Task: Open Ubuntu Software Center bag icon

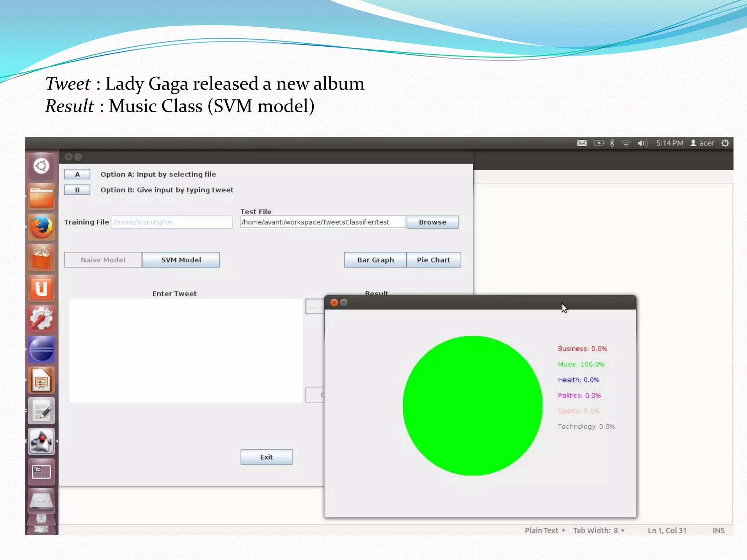Action: [41, 258]
